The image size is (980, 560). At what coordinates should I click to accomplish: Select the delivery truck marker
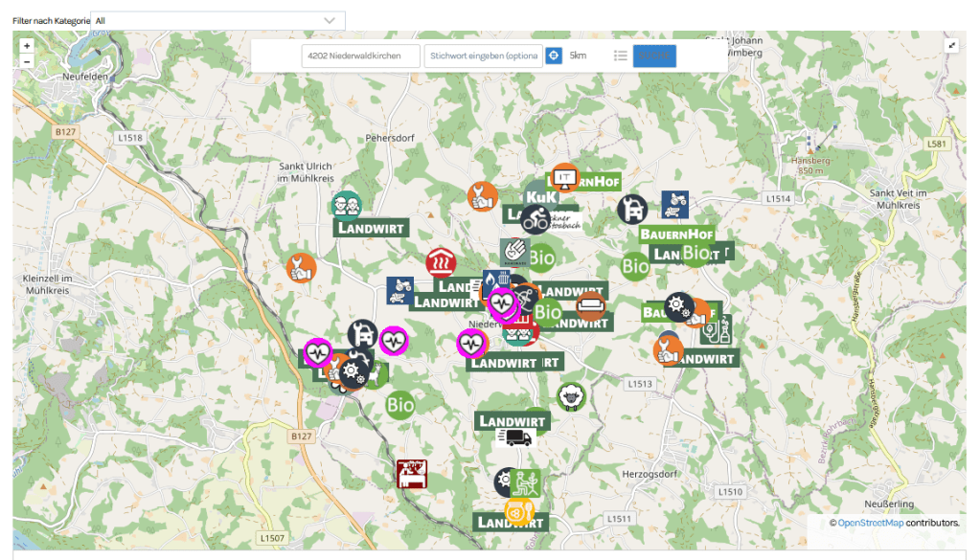tap(514, 437)
